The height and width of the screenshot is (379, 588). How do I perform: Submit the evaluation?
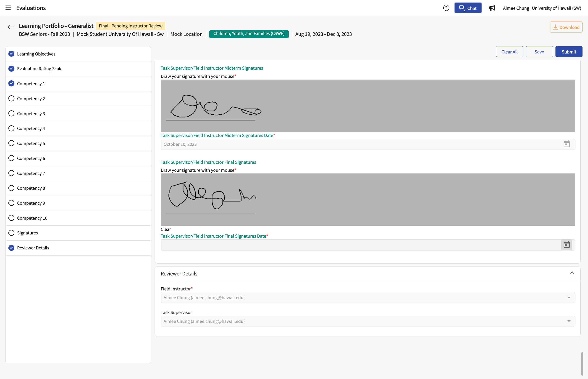click(x=569, y=52)
